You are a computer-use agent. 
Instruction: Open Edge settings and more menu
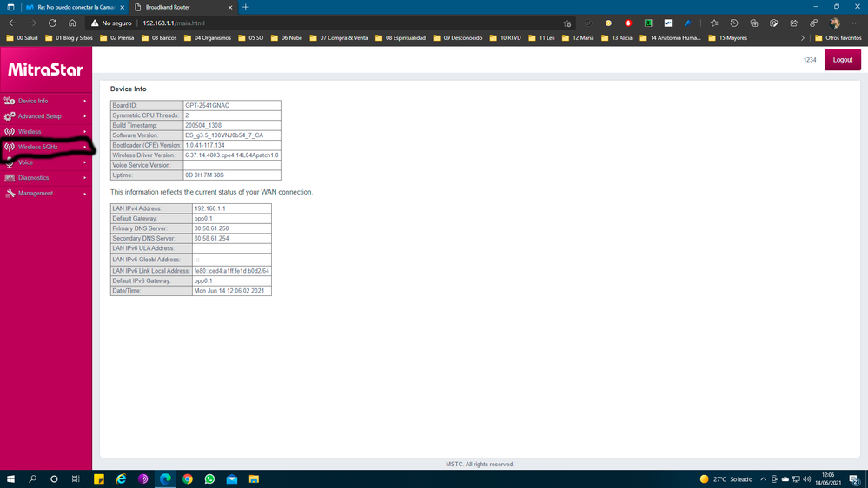coord(855,23)
